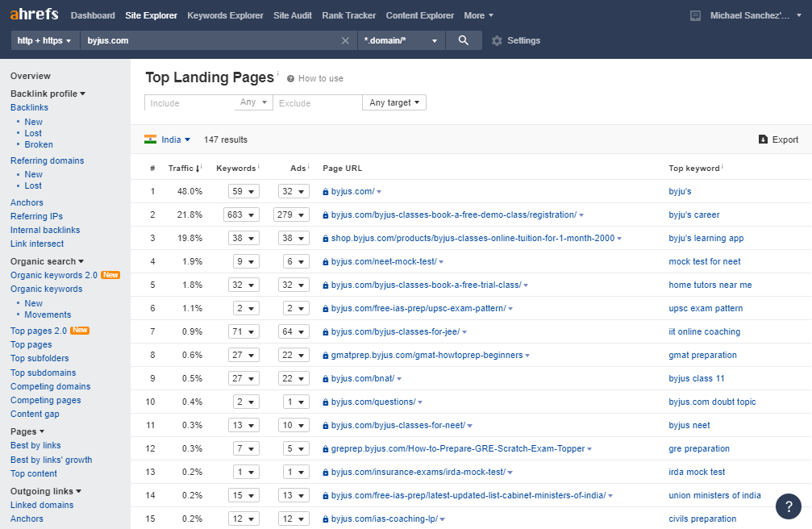Open the gmatprep.byjus.com page link
812x529 pixels.
[427, 356]
